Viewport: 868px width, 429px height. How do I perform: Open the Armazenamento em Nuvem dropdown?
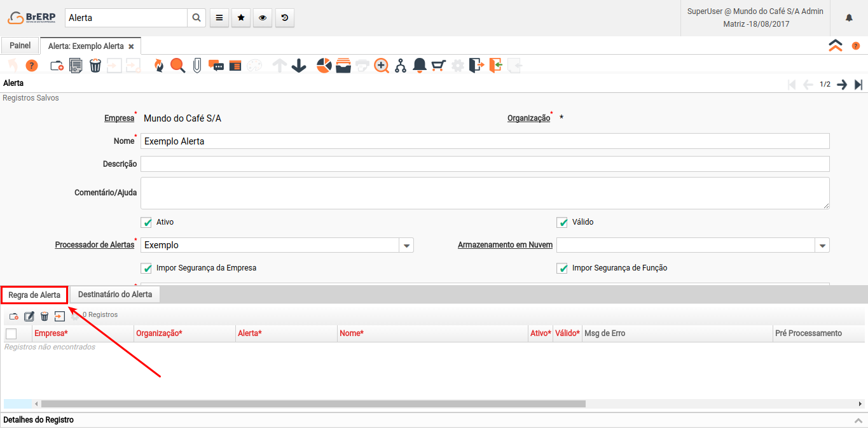pos(822,245)
